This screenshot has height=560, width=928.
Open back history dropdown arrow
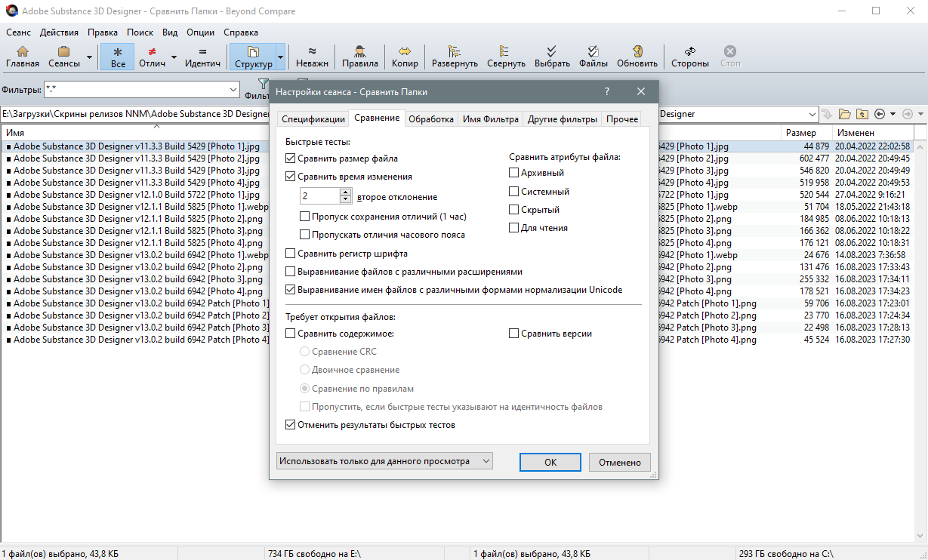pyautogui.click(x=893, y=114)
